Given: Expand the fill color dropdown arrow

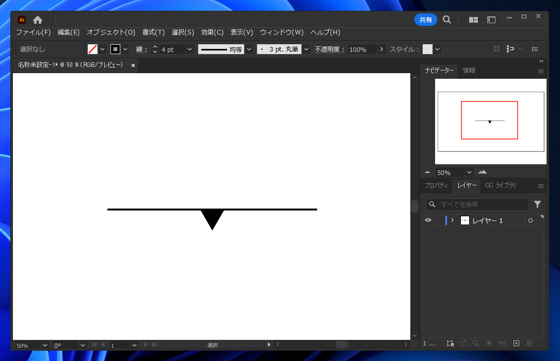Looking at the screenshot, I should (x=102, y=49).
